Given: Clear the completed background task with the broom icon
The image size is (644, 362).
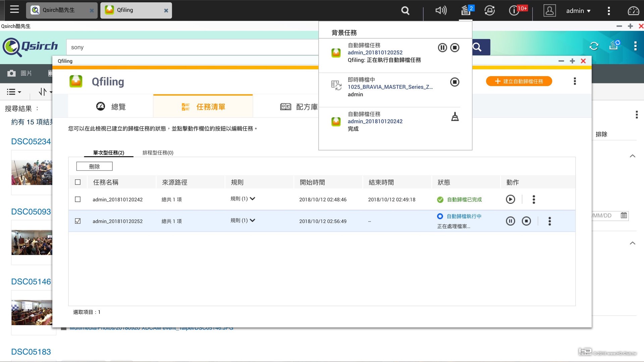Looking at the screenshot, I should pyautogui.click(x=455, y=117).
